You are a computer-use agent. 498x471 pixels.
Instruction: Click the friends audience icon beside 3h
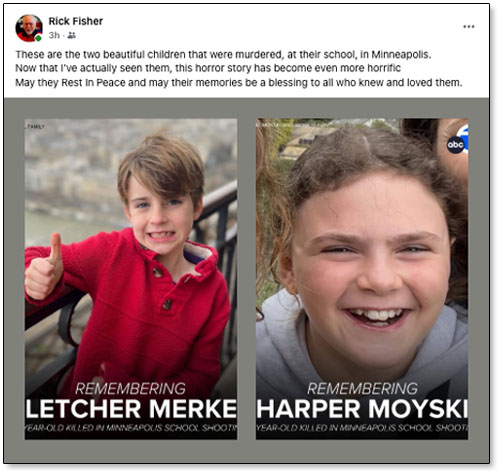point(71,35)
